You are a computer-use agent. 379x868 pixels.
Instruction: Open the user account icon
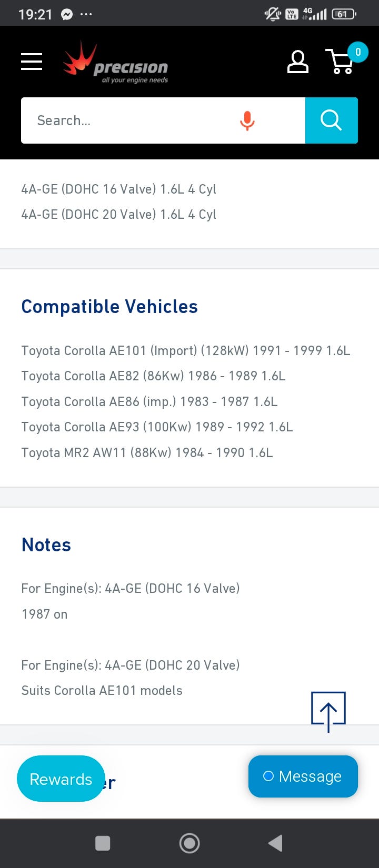point(297,62)
